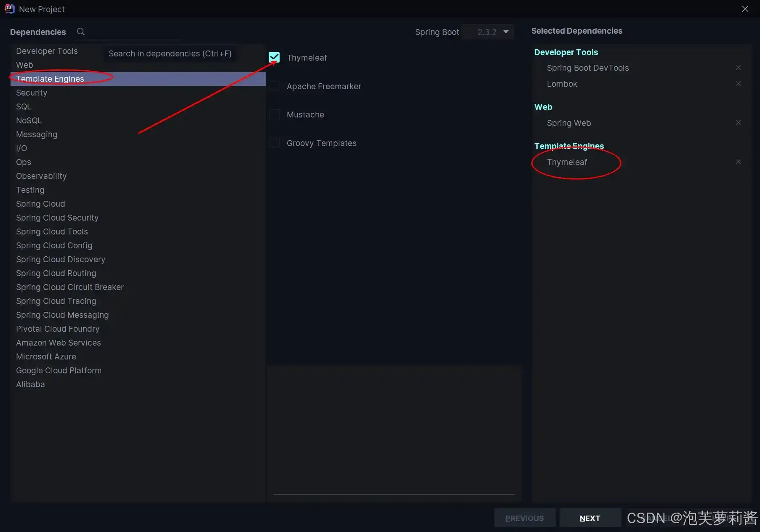Click the Web heading in selected panel
Image resolution: width=760 pixels, height=532 pixels.
543,107
